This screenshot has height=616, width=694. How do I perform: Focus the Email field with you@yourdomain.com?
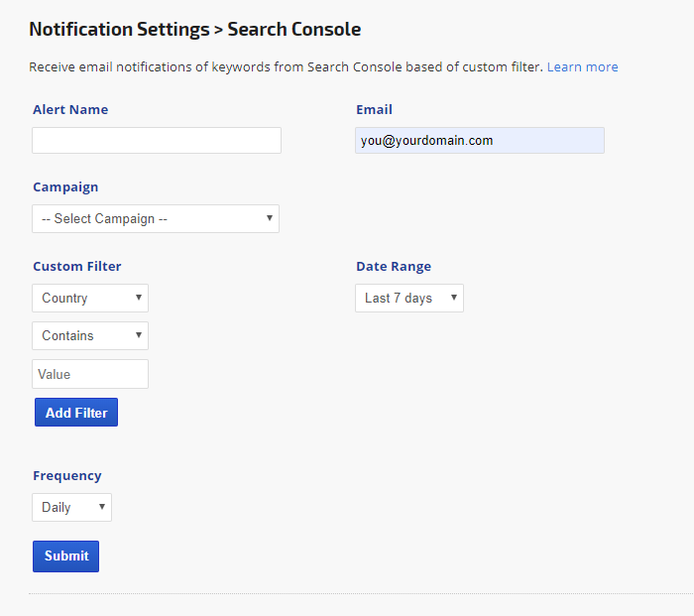click(480, 141)
